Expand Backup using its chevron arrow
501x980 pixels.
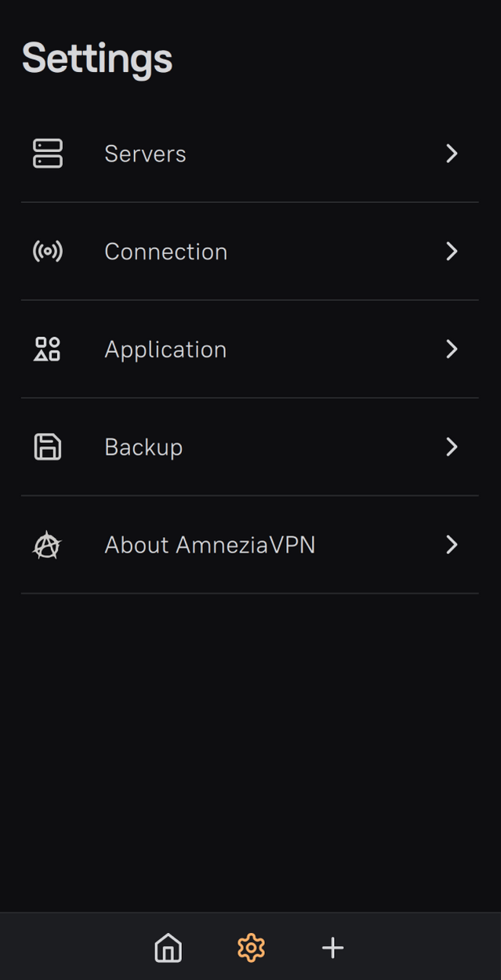(x=452, y=447)
